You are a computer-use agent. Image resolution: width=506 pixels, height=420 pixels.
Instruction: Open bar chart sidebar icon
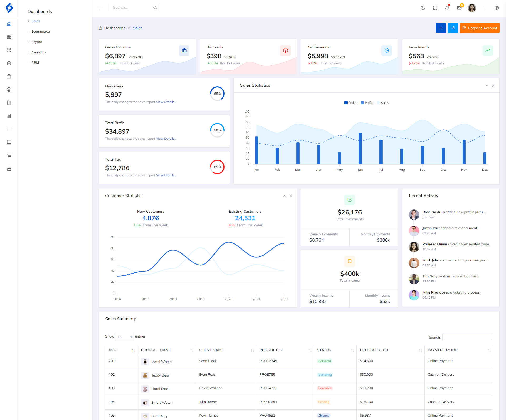coord(9,116)
